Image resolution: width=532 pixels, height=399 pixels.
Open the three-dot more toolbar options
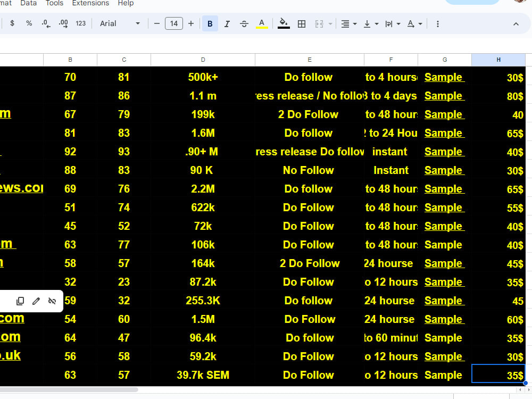coord(438,24)
